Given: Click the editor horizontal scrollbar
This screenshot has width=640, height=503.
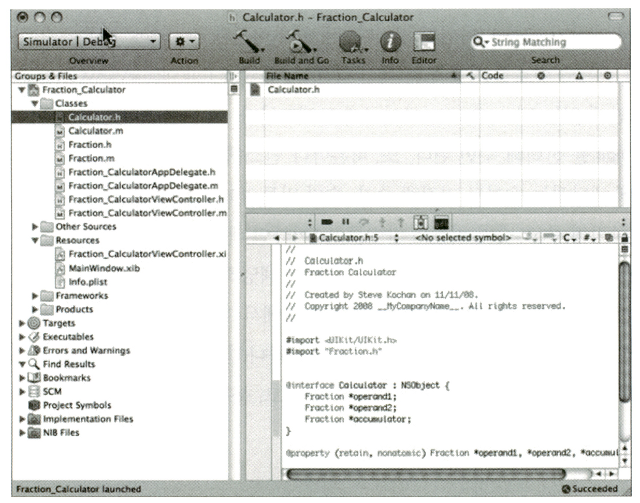Looking at the screenshot, I should click(x=430, y=473).
